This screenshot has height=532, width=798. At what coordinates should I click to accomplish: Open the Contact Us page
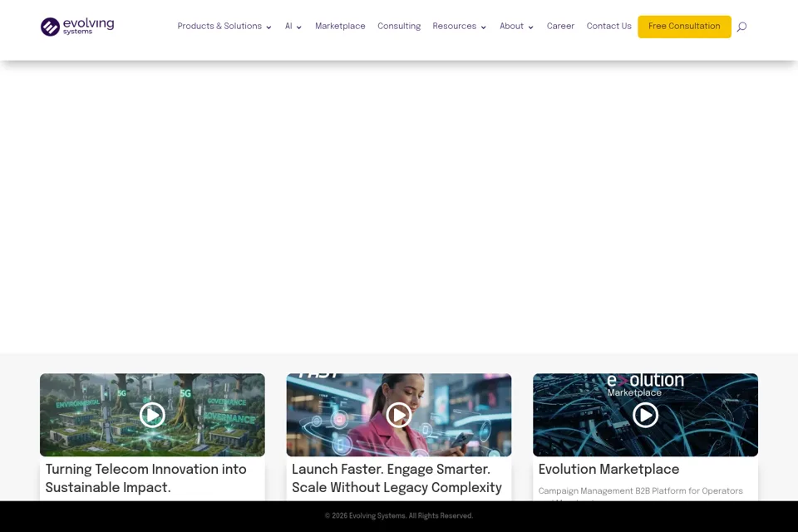pyautogui.click(x=608, y=26)
